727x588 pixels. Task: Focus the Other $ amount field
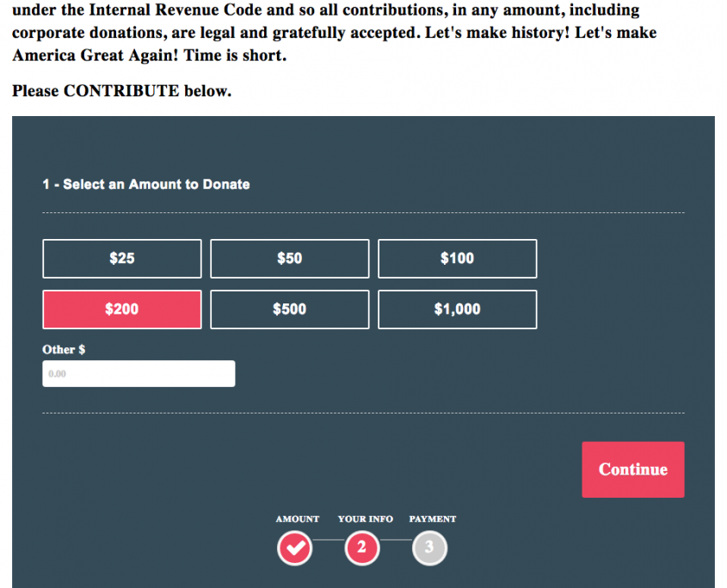139,374
